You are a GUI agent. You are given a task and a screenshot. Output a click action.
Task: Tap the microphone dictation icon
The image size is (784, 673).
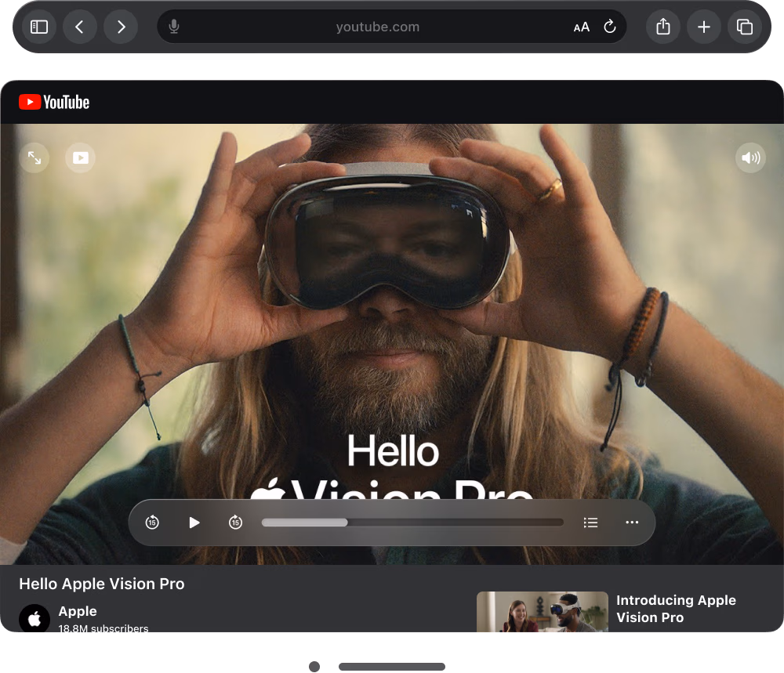click(174, 27)
